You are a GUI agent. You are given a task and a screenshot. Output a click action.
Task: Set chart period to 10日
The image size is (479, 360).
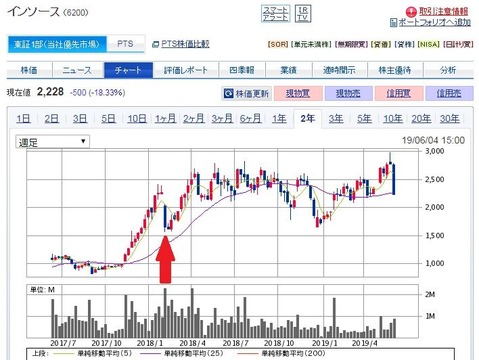(x=137, y=119)
